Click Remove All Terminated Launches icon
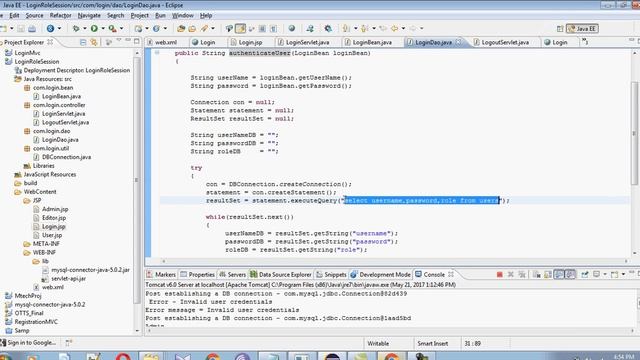Screen dimensions: 640x360 tap(522, 275)
